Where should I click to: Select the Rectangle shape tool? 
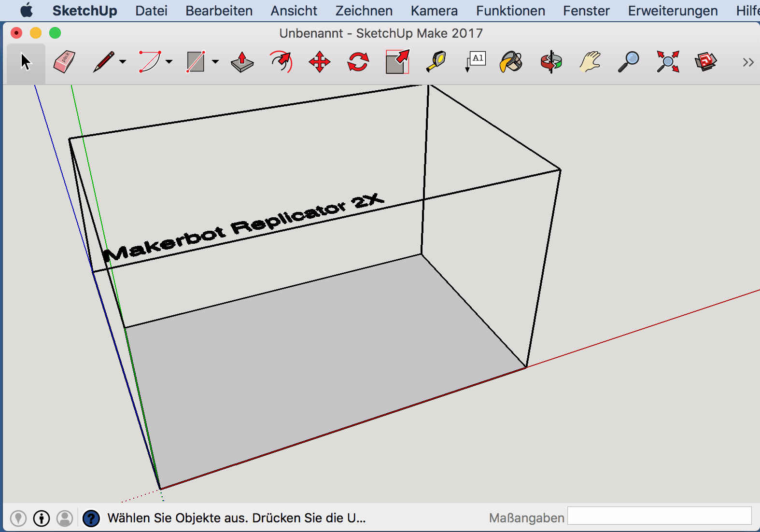(x=196, y=62)
